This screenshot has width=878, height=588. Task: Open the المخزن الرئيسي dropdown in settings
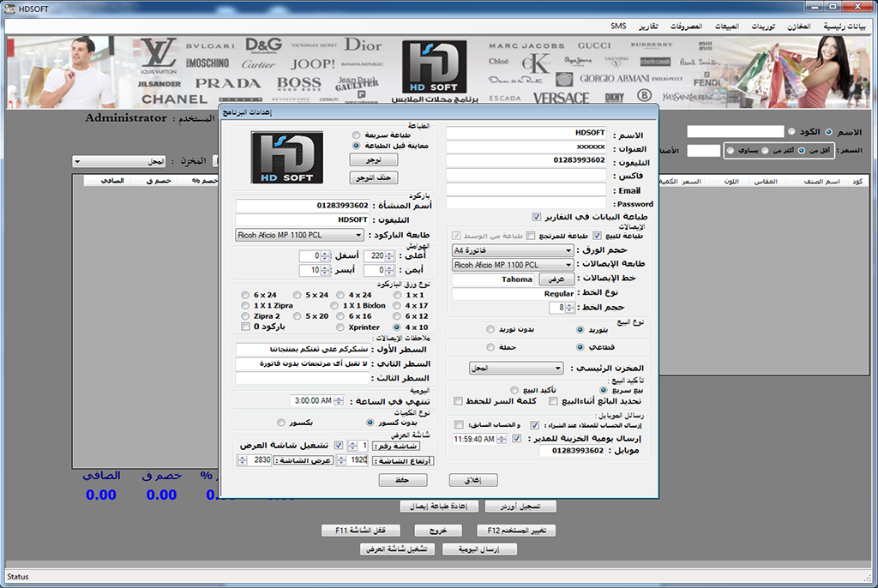pos(515,368)
